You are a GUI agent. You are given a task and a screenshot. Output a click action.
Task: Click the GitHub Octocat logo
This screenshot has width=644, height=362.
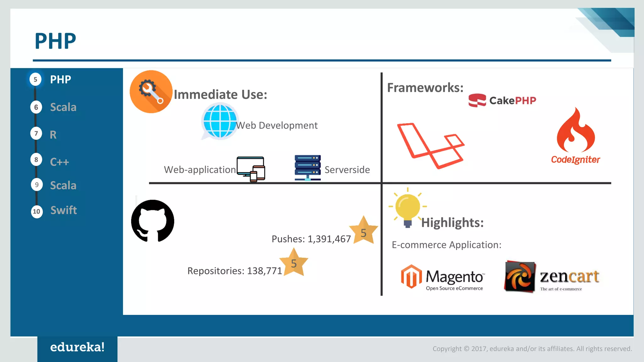(153, 221)
